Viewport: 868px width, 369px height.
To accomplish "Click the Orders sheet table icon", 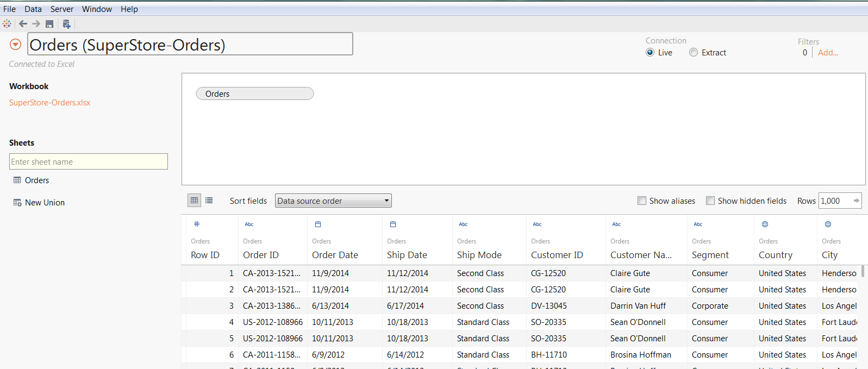I will [x=17, y=180].
